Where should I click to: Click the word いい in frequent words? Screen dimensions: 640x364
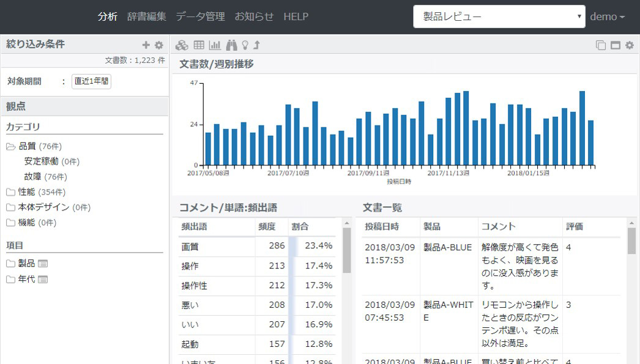point(190,325)
